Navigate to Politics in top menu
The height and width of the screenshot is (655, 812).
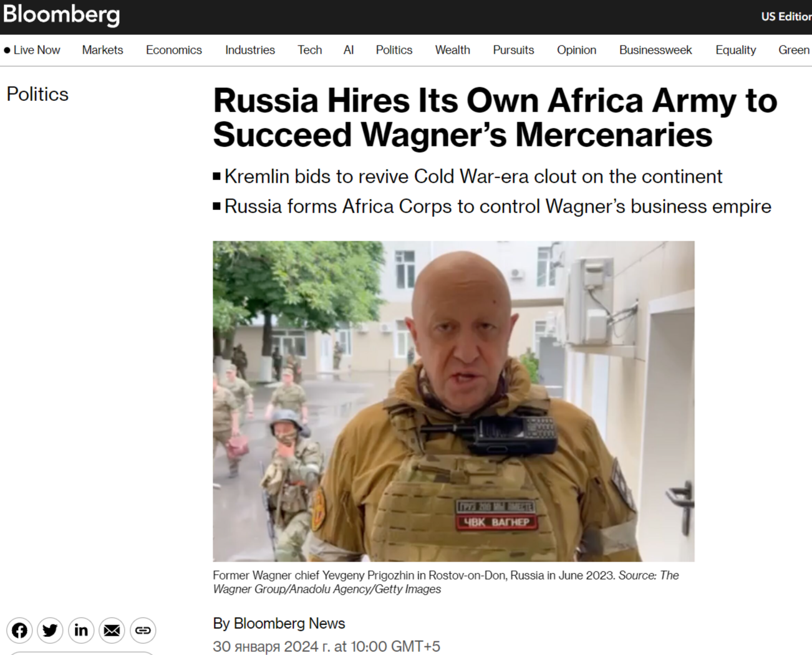click(x=394, y=50)
